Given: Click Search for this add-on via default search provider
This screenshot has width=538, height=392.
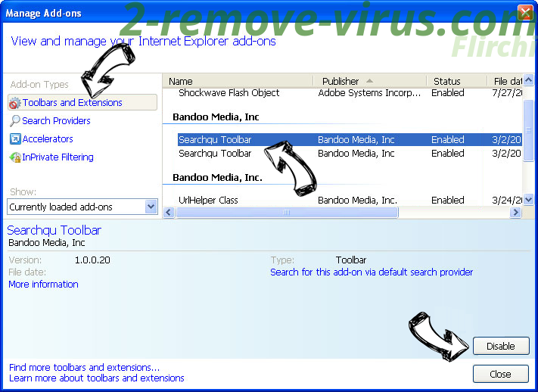Looking at the screenshot, I should coord(372,272).
